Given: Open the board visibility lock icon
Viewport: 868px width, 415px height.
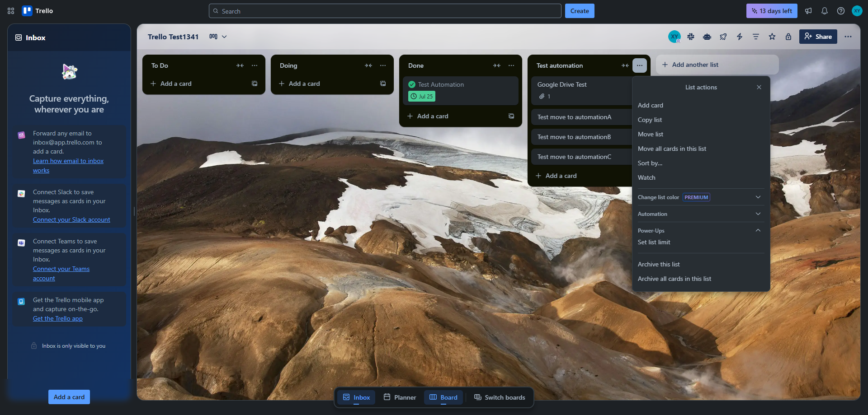Looking at the screenshot, I should tap(788, 37).
